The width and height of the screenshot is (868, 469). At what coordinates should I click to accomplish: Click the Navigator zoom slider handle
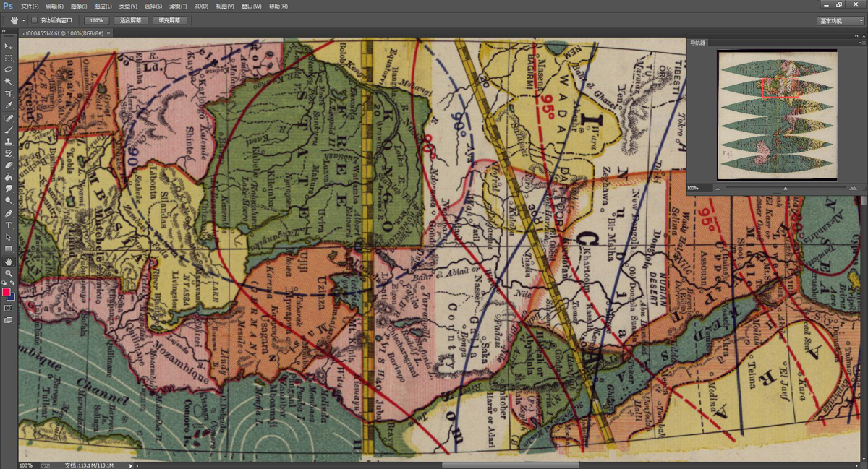(x=786, y=189)
